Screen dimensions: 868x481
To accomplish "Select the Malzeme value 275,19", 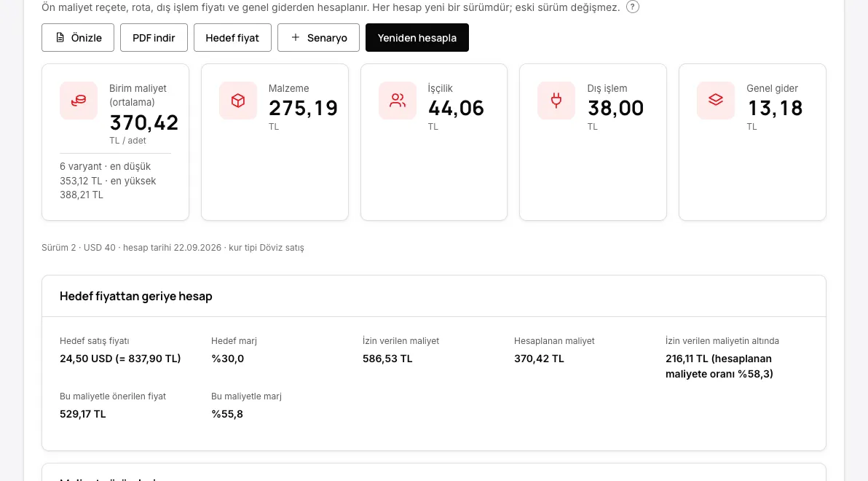I will 304,108.
